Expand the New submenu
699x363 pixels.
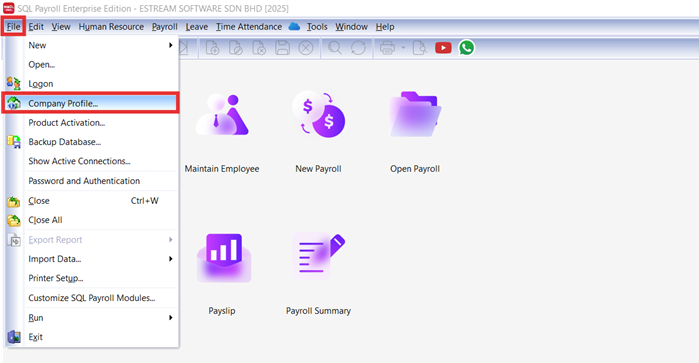click(91, 45)
